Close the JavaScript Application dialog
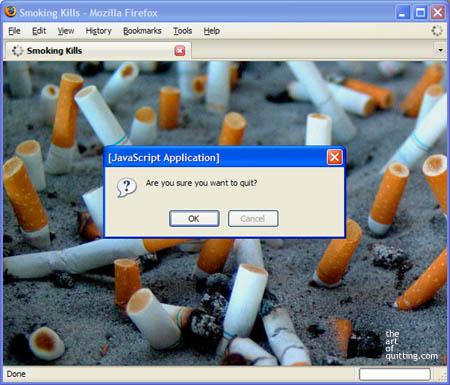450x385 pixels. coord(335,157)
